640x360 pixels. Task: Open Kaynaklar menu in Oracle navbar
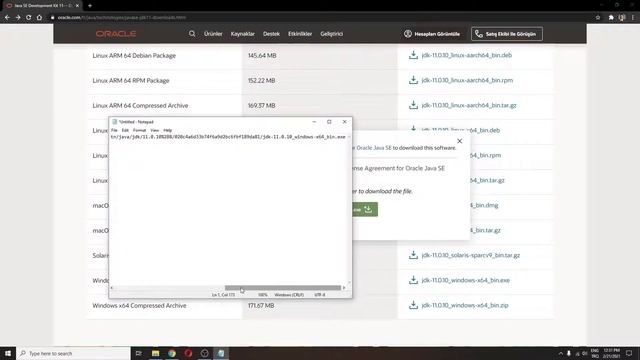point(242,34)
